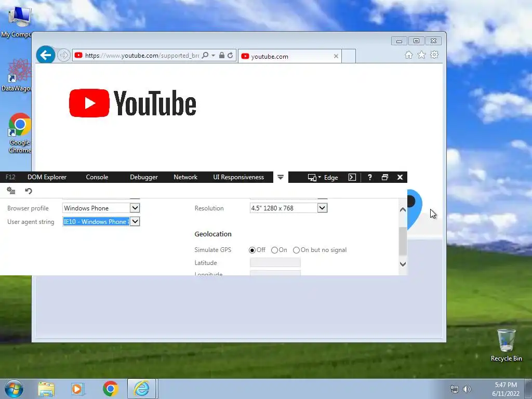Open Google Chrome desktop shortcut
The height and width of the screenshot is (399, 532).
20,133
